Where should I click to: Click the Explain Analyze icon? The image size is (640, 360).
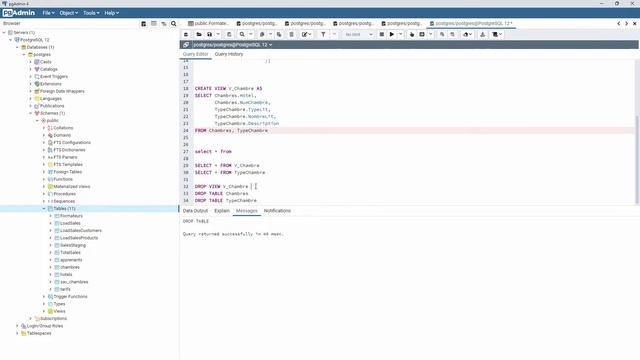pyautogui.click(x=422, y=35)
